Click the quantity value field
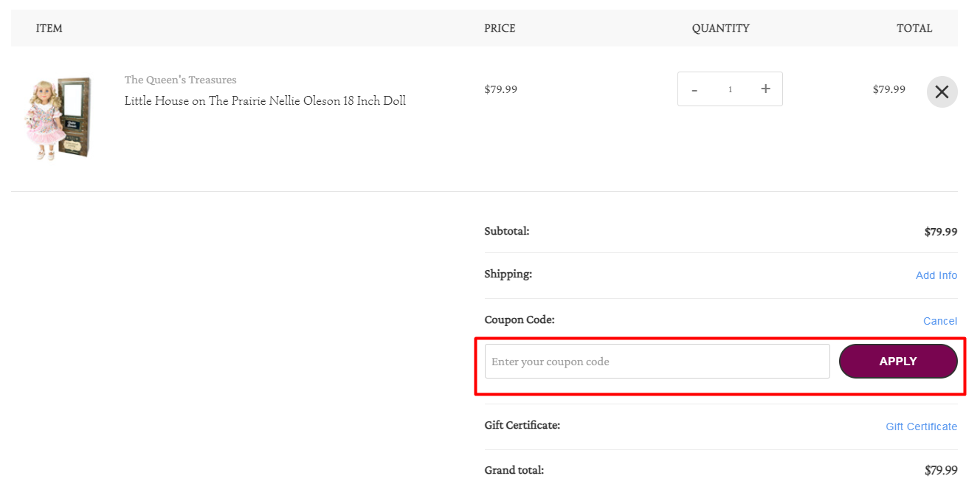Image resolution: width=980 pixels, height=487 pixels. click(730, 89)
